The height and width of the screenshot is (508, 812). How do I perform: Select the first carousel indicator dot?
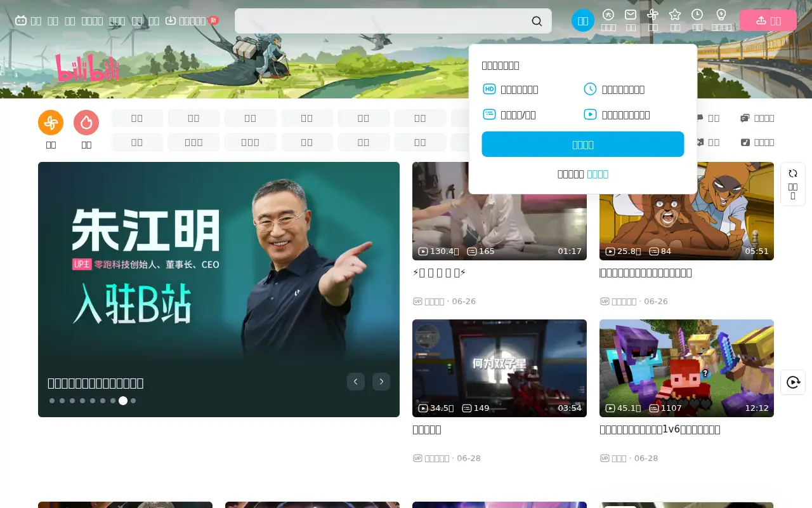52,401
